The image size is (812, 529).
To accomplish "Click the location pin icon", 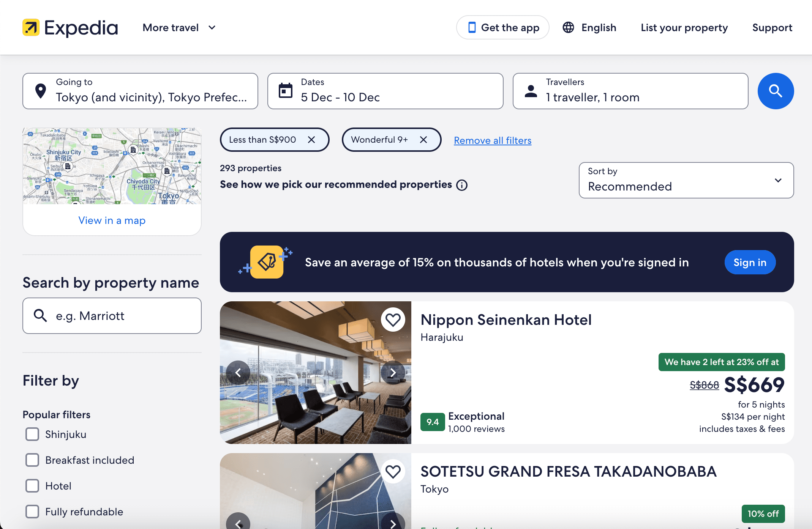I will [x=41, y=91].
